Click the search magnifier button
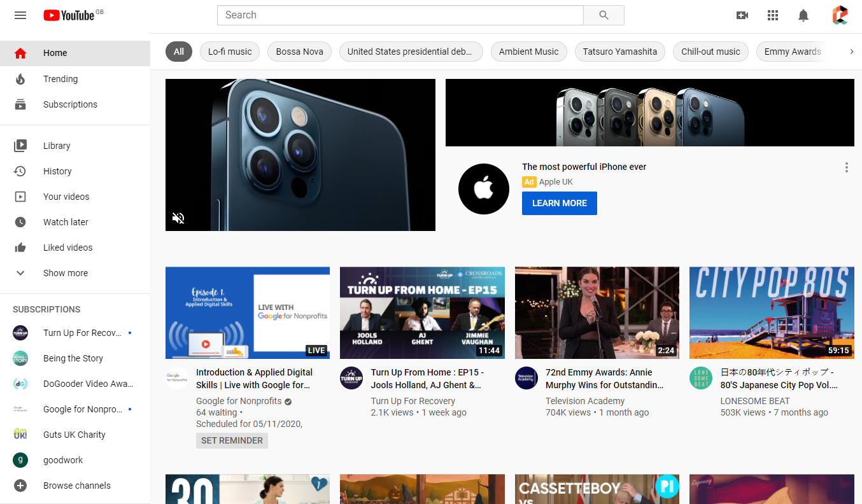 click(604, 15)
